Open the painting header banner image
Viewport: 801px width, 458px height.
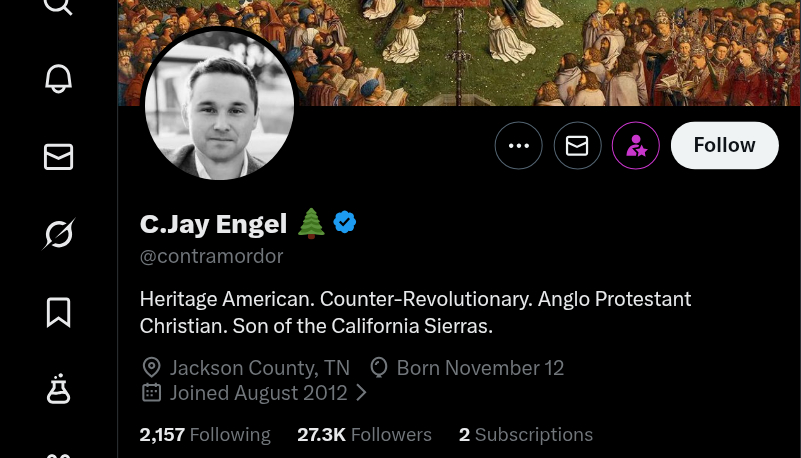(x=459, y=53)
